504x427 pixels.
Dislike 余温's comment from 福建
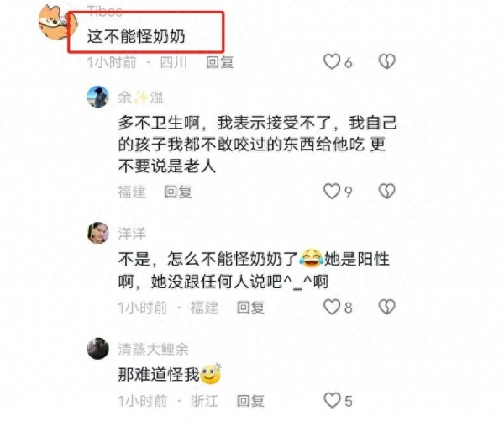pyautogui.click(x=386, y=192)
